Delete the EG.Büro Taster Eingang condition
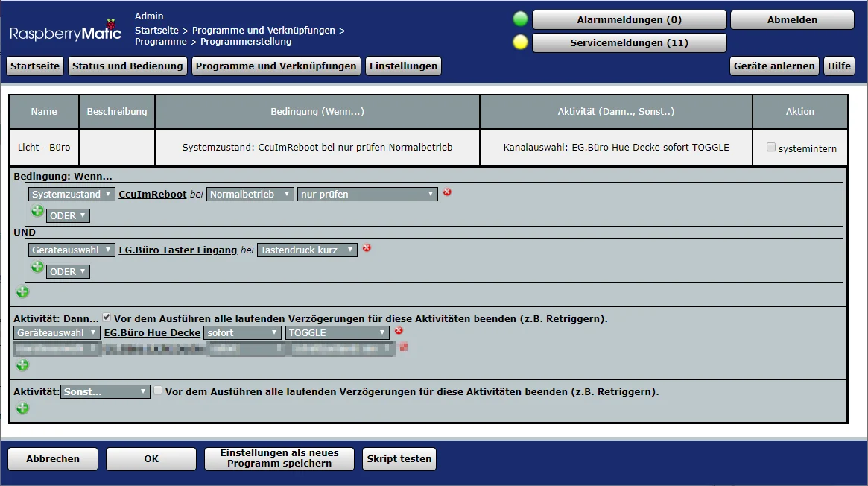Viewport: 868px width, 486px height. coord(367,248)
